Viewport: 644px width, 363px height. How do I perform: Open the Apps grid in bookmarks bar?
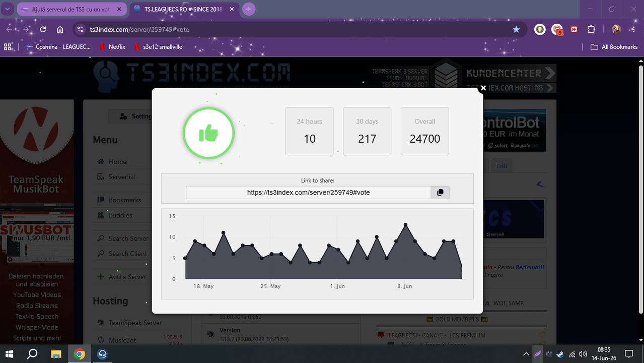tap(8, 47)
